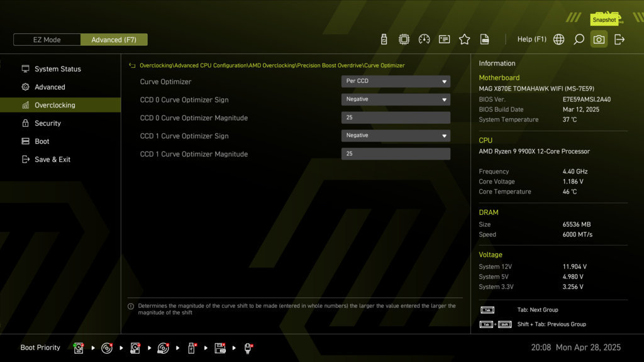Viewport: 644px width, 362px height.
Task: Click the Information panel heading
Action: pos(497,63)
